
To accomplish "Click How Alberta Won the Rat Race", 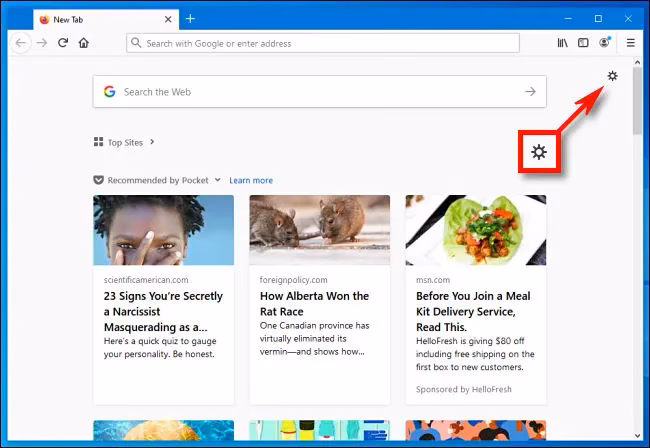I will (x=314, y=304).
